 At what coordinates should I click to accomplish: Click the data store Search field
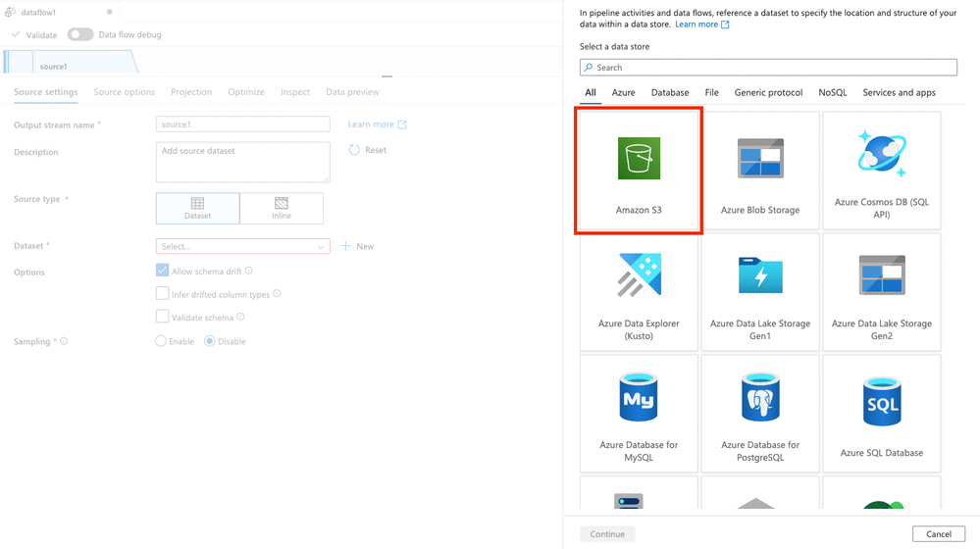click(x=768, y=68)
